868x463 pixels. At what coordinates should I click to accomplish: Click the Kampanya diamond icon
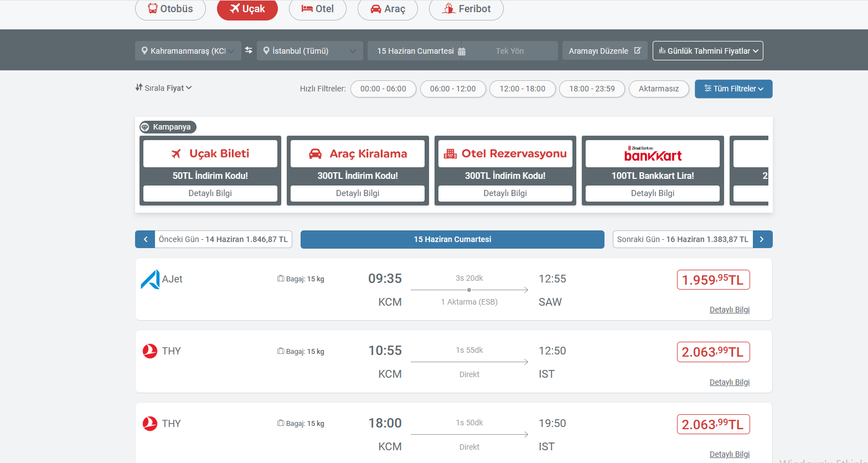click(x=145, y=127)
